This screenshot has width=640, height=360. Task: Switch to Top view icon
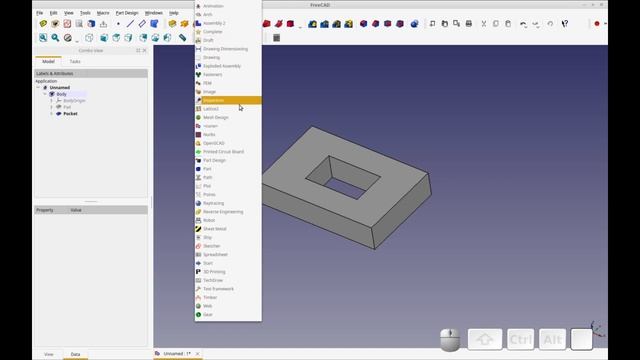(116, 38)
